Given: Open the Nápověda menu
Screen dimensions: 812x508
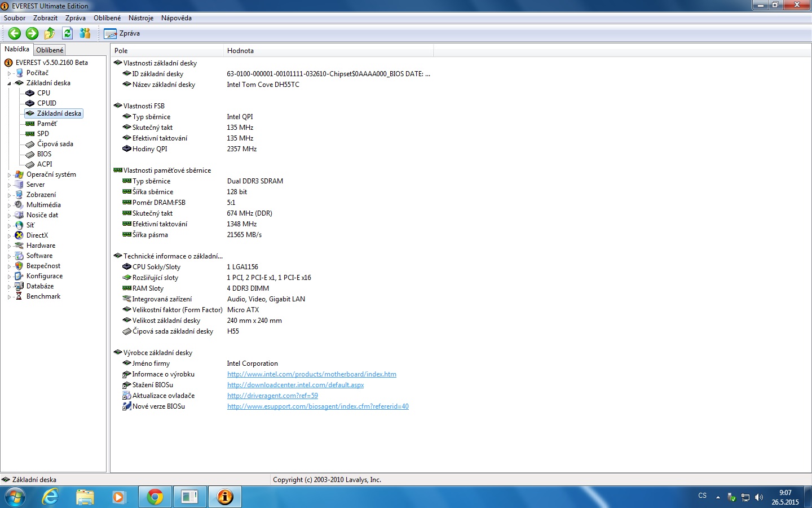Looking at the screenshot, I should pos(176,18).
